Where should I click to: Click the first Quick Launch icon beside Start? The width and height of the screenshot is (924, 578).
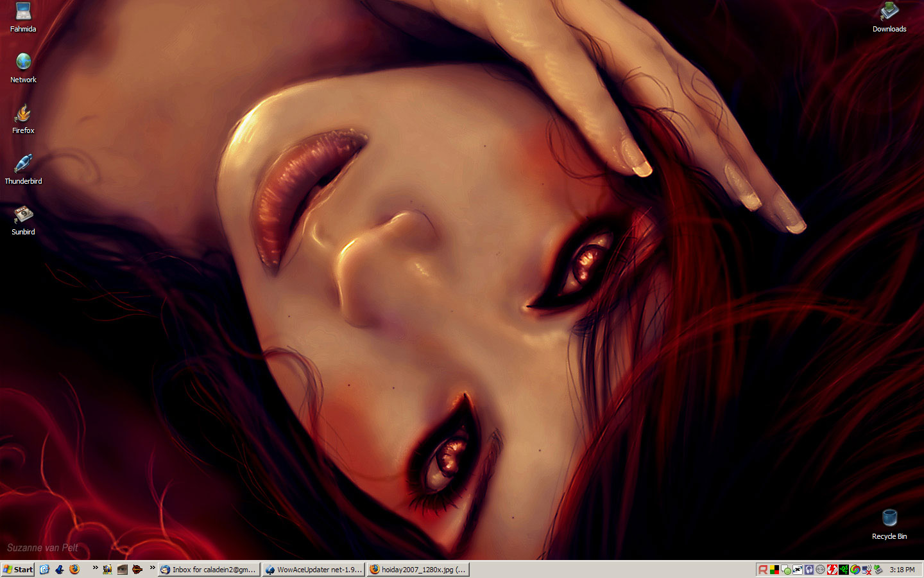coord(44,570)
